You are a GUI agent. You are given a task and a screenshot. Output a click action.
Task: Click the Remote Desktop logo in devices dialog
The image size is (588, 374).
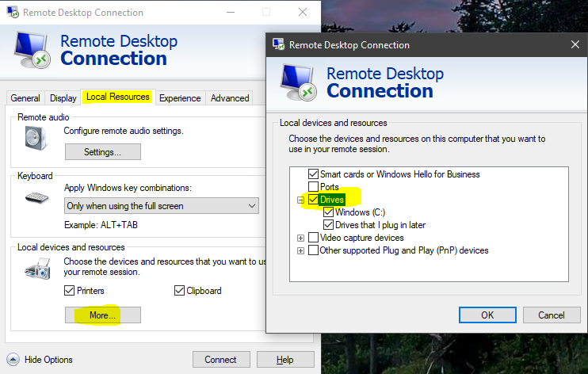click(x=300, y=82)
